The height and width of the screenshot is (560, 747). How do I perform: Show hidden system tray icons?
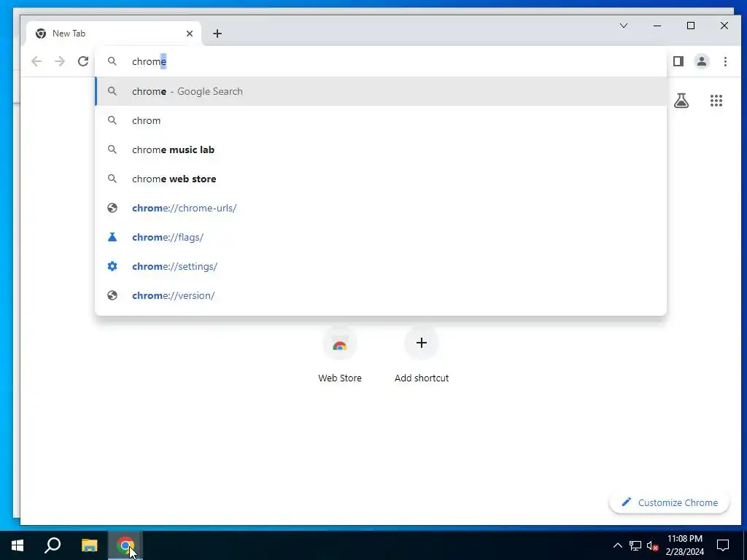coord(617,545)
